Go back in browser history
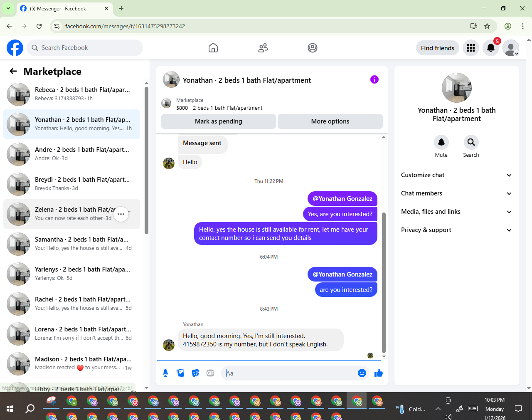The width and height of the screenshot is (532, 420). point(9,26)
